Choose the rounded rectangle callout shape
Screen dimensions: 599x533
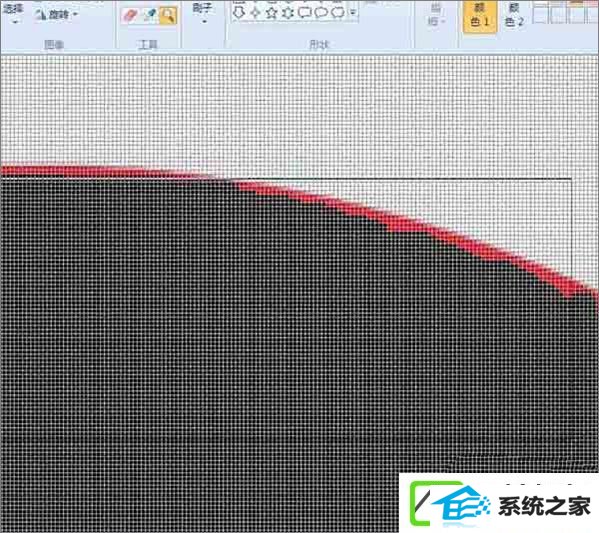304,13
